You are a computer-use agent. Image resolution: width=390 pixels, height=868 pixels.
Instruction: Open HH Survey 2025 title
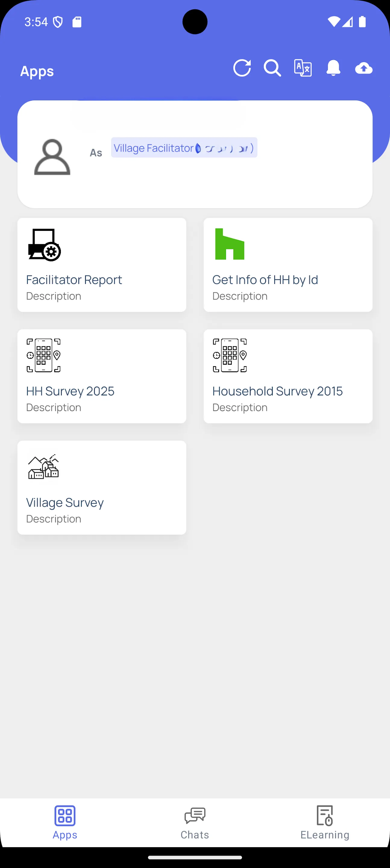70,391
